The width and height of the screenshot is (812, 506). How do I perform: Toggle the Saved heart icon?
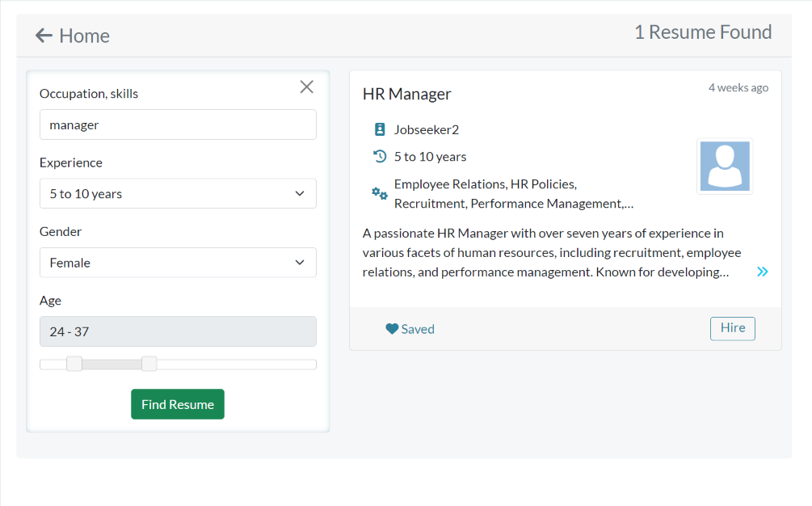tap(392, 329)
